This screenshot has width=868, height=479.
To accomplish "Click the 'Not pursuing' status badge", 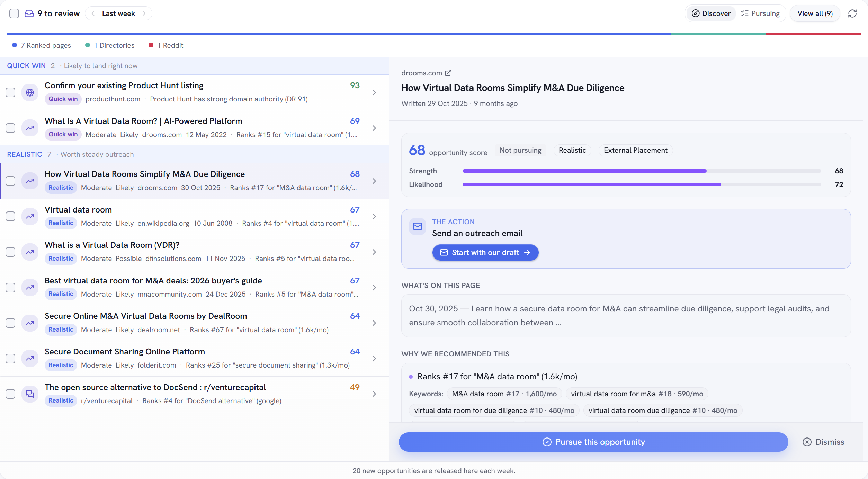I will [x=520, y=150].
